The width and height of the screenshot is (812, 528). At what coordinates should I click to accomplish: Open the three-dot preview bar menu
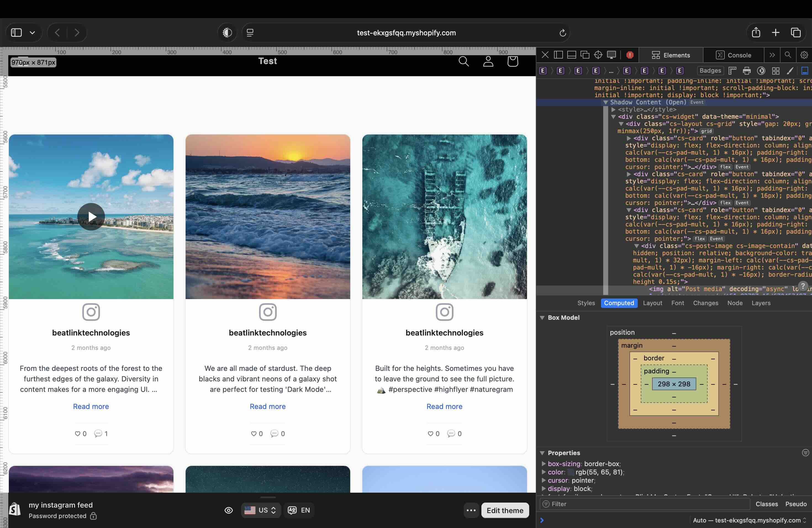pos(471,510)
